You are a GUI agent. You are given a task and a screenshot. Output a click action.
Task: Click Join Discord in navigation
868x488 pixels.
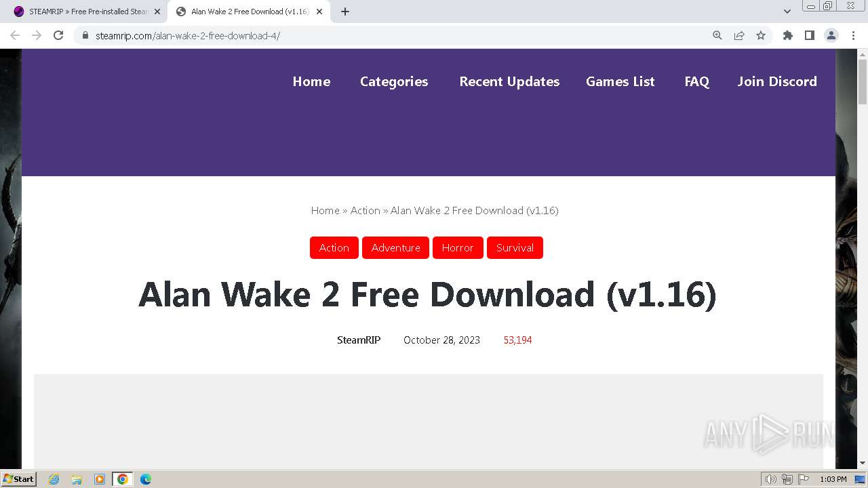tap(777, 81)
